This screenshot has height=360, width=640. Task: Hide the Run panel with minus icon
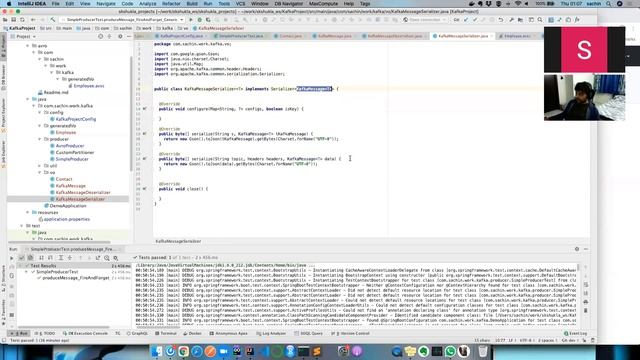(x=586, y=249)
